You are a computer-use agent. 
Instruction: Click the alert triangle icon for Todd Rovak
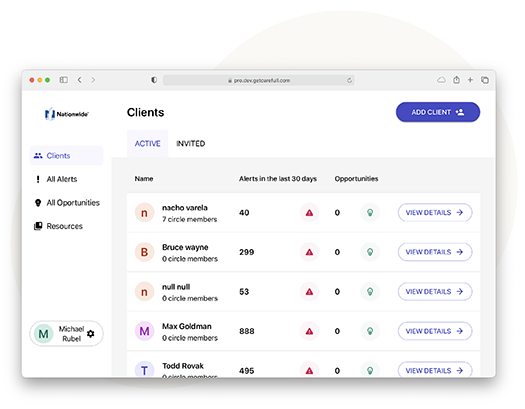click(309, 370)
